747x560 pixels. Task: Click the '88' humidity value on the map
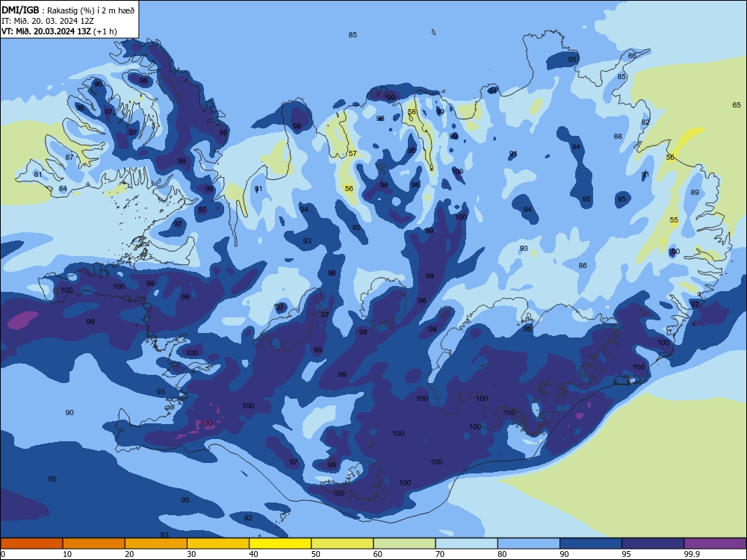pyautogui.click(x=618, y=136)
